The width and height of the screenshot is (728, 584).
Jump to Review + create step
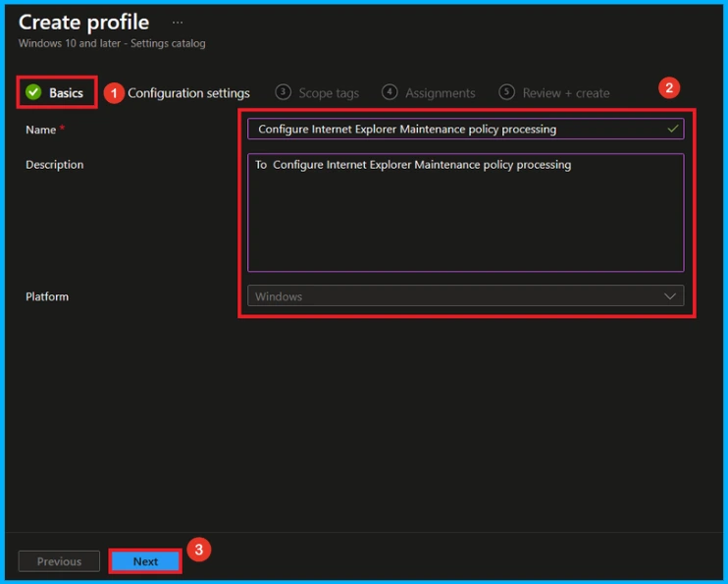(554, 93)
